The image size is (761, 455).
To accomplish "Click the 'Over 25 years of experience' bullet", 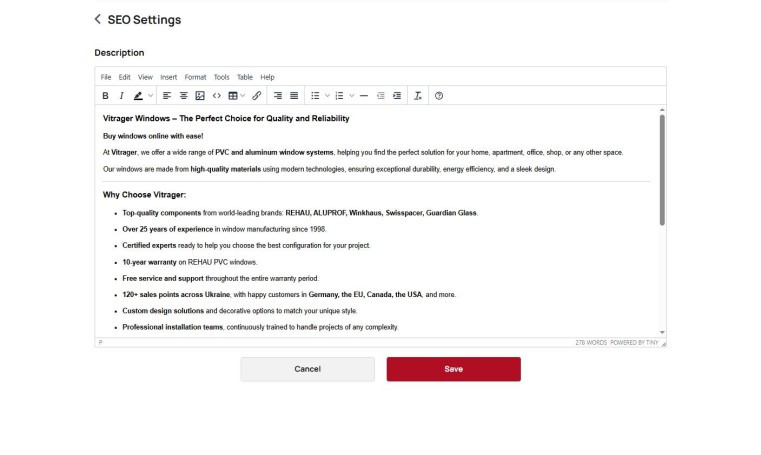I will tap(224, 229).
